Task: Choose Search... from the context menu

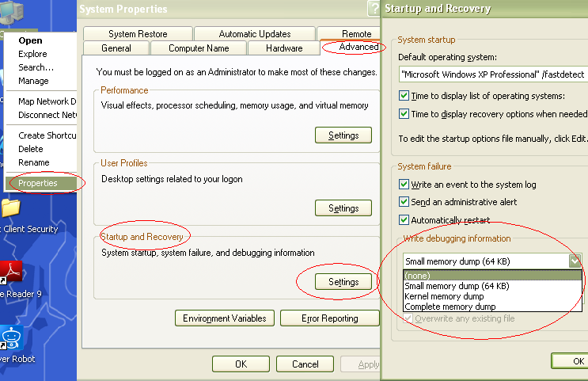Action: point(41,67)
